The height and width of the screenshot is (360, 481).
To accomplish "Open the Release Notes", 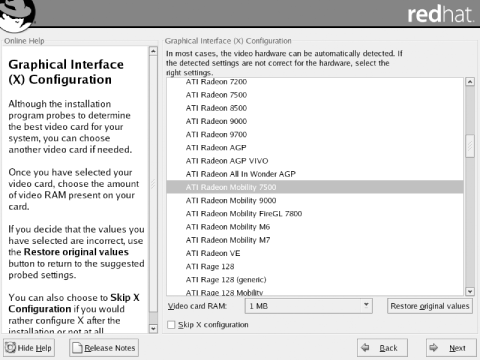I will pyautogui.click(x=104, y=348).
